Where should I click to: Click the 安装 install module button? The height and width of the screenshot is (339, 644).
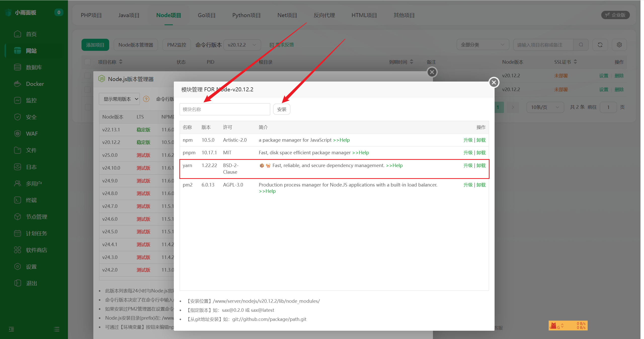(281, 109)
